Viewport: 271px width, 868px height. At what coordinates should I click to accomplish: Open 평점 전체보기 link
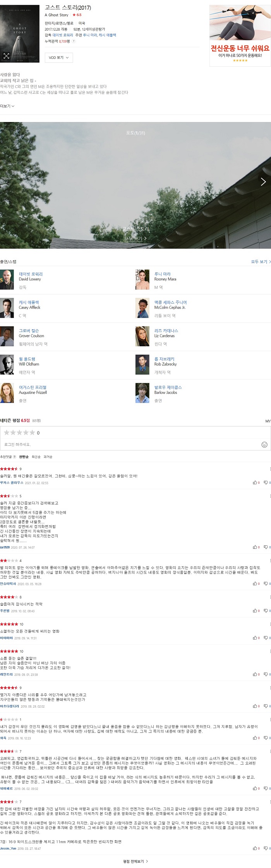click(x=135, y=861)
